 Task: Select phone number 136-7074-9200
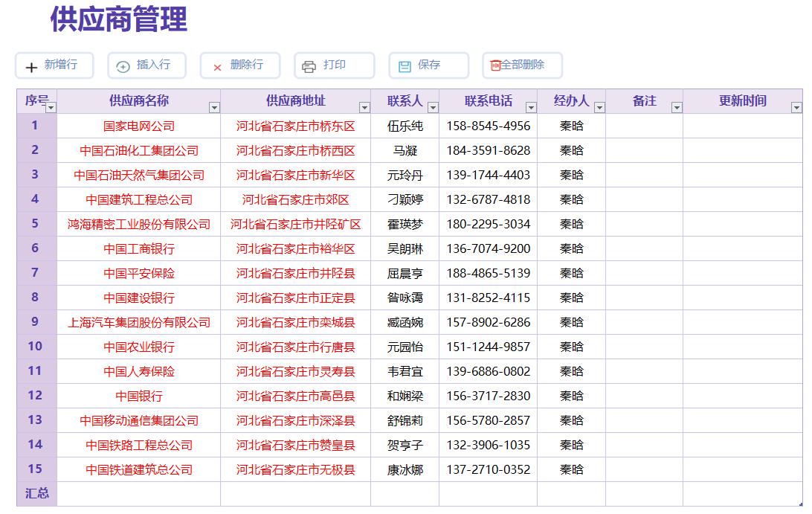tap(489, 248)
